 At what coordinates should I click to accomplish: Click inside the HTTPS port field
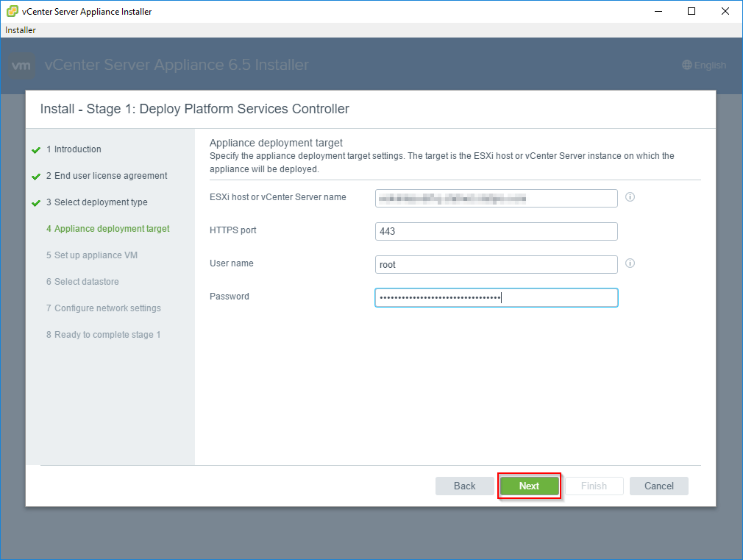496,231
